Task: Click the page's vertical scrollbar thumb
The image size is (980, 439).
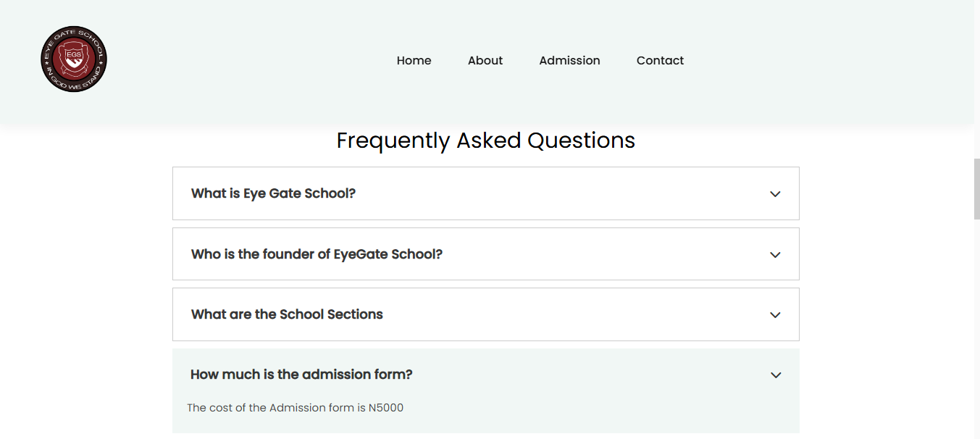Action: pyautogui.click(x=976, y=188)
